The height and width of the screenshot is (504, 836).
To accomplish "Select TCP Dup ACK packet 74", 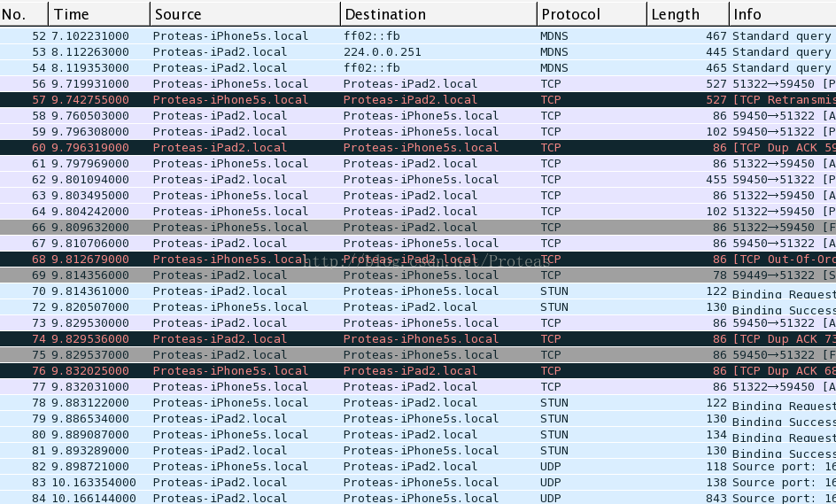I will [418, 339].
